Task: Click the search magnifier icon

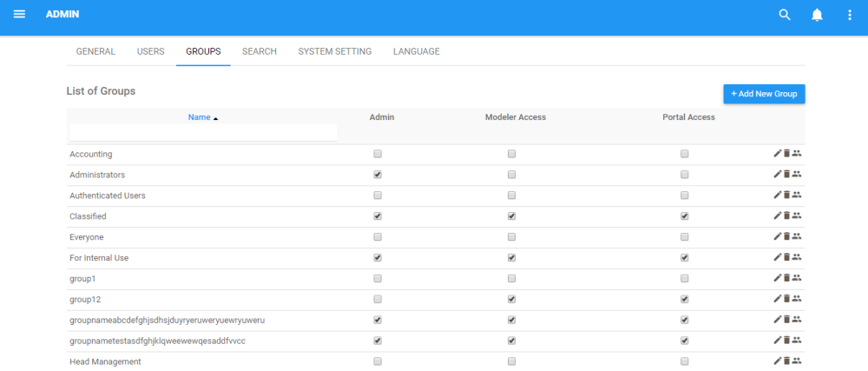Action: (785, 15)
